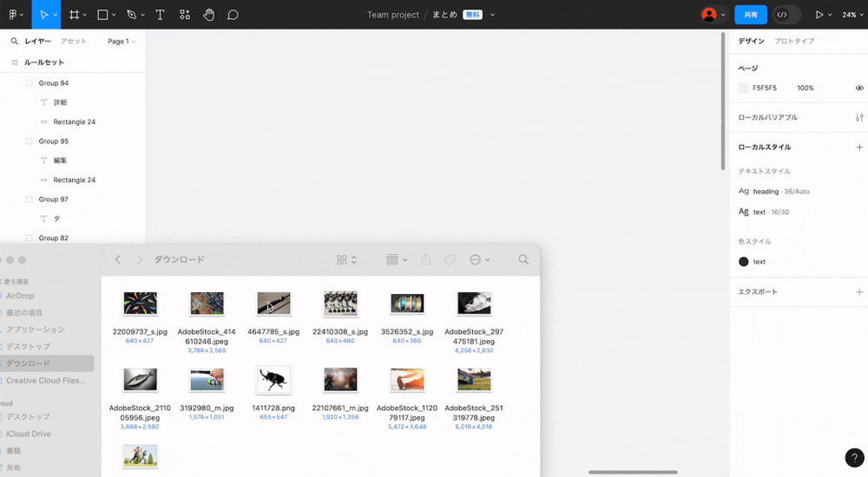Open shape tools dropdown

(114, 15)
